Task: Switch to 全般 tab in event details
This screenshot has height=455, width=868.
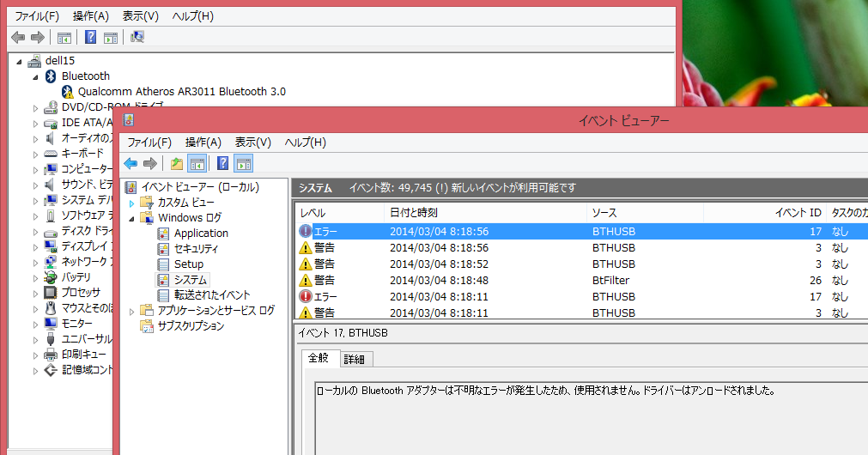Action: point(319,358)
